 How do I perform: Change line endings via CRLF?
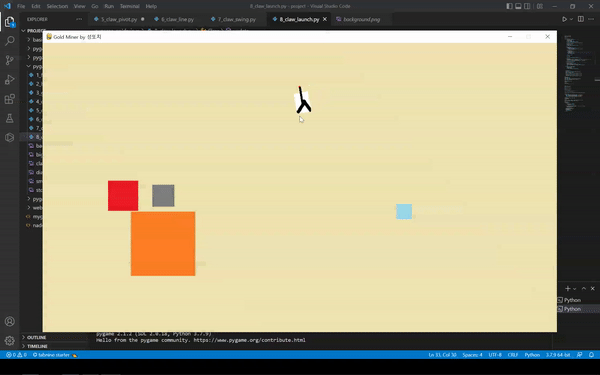[x=513, y=355]
